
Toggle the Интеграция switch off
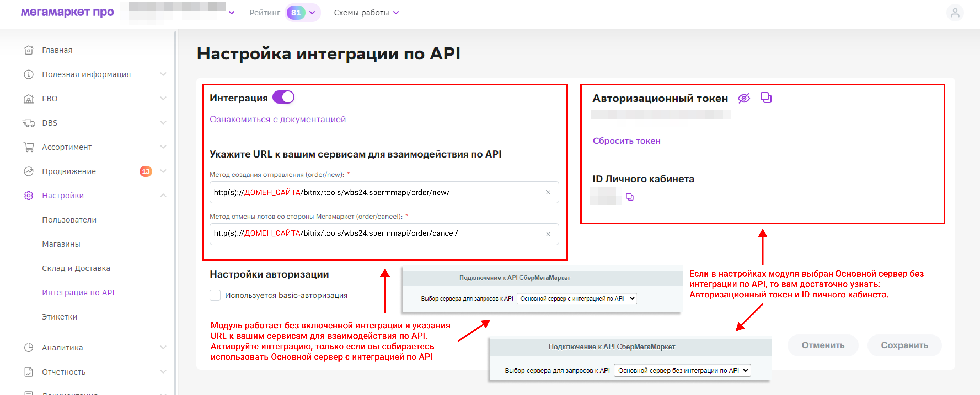[283, 97]
